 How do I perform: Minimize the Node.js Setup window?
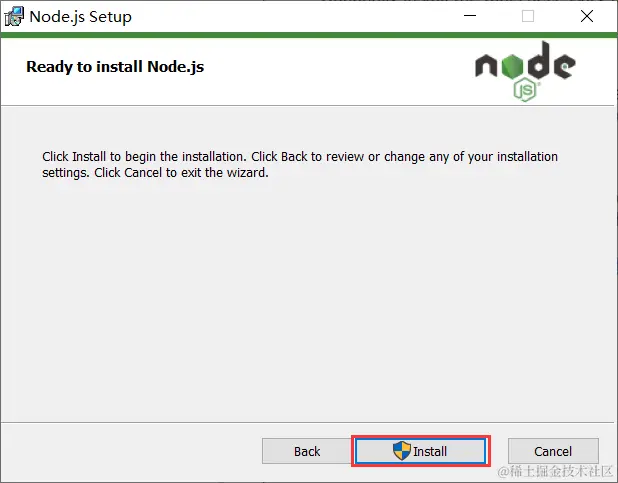468,17
